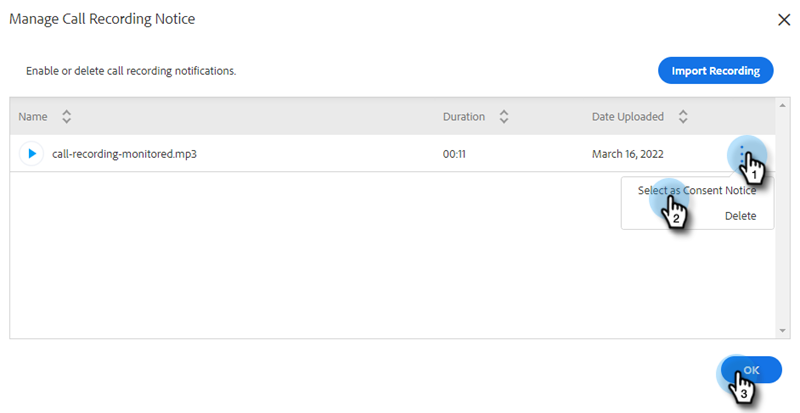Image resolution: width=800 pixels, height=413 pixels.
Task: Click the 00:11 duration cell
Action: coord(454,154)
